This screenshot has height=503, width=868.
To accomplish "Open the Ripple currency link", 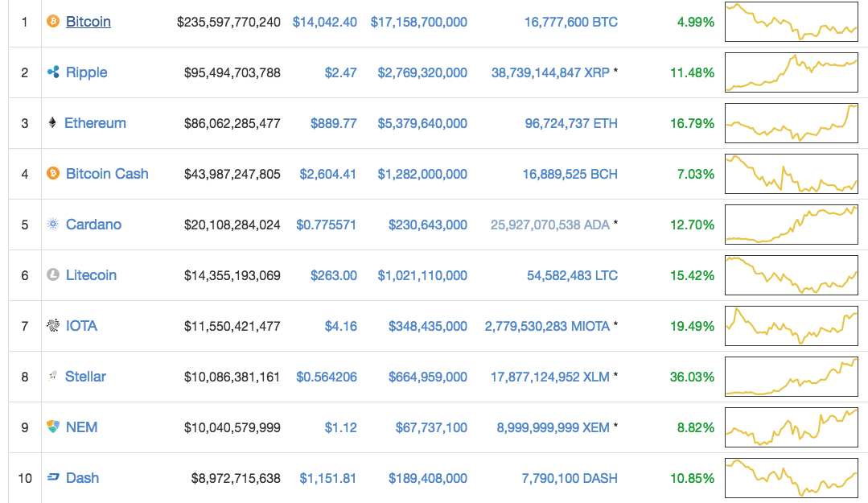I will 86,72.
